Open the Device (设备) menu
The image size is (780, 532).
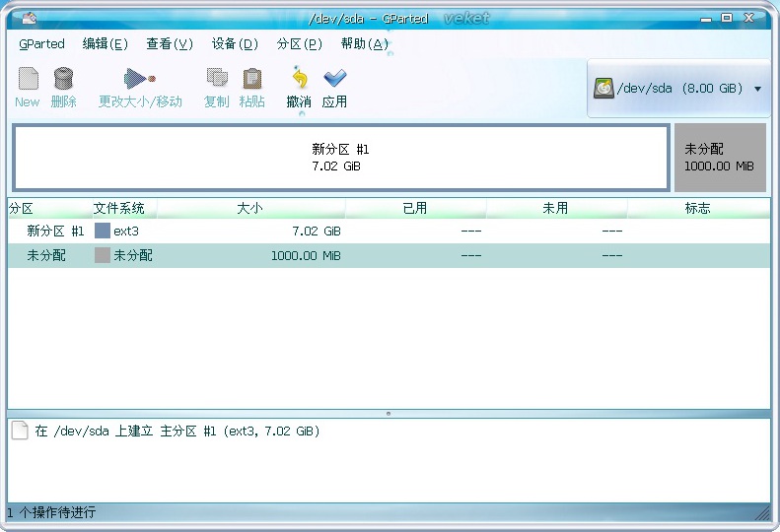[x=235, y=43]
